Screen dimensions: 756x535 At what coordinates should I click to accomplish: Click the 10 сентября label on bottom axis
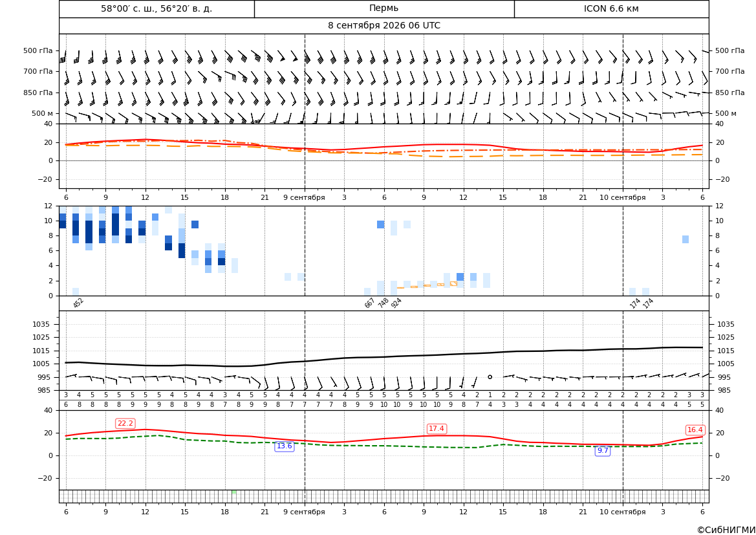point(622,512)
